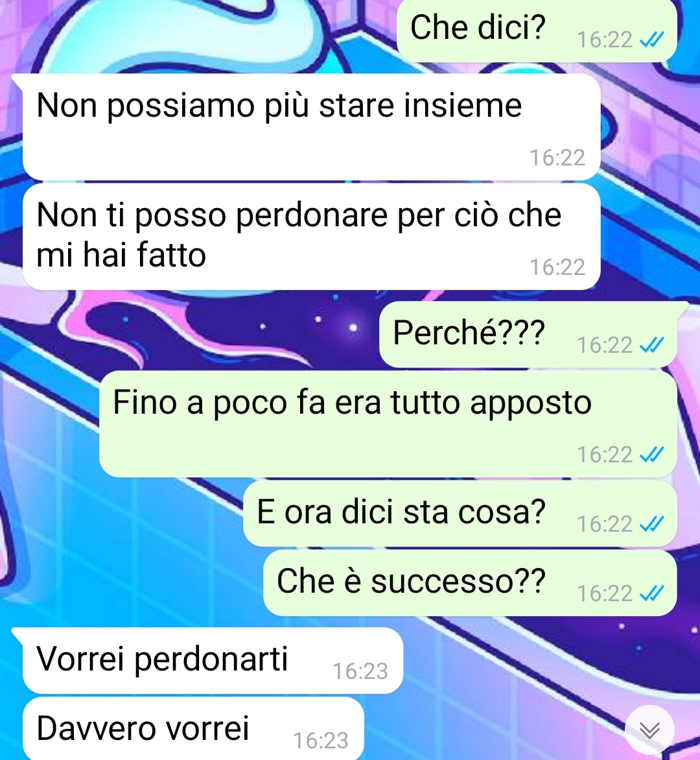Tap the scroll-to-bottom double chevron button
This screenshot has width=700, height=760.
649,730
